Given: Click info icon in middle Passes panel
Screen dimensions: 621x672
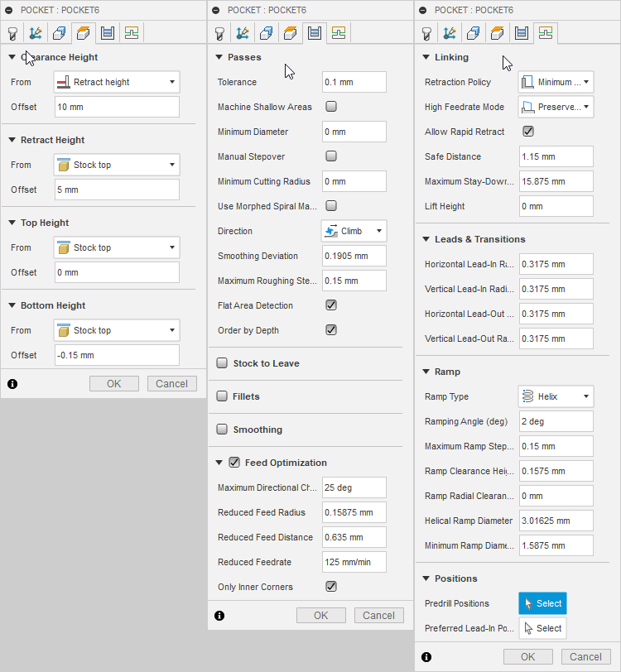Looking at the screenshot, I should tap(219, 616).
